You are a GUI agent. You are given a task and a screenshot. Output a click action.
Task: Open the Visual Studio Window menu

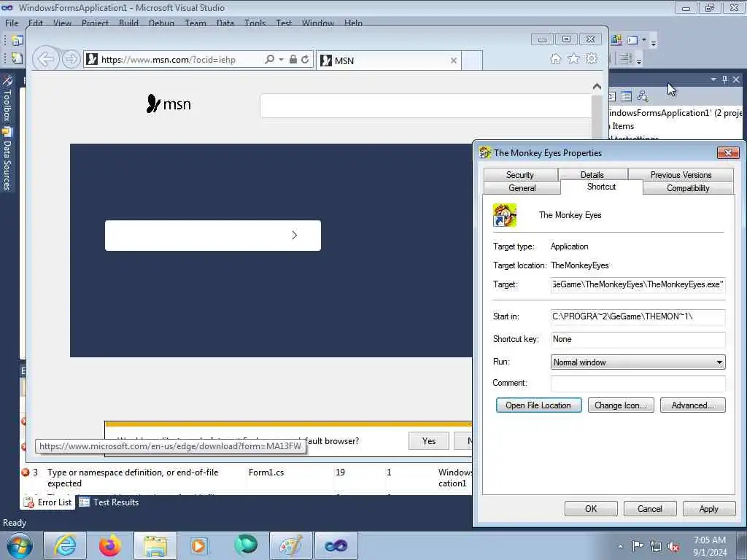click(x=318, y=23)
